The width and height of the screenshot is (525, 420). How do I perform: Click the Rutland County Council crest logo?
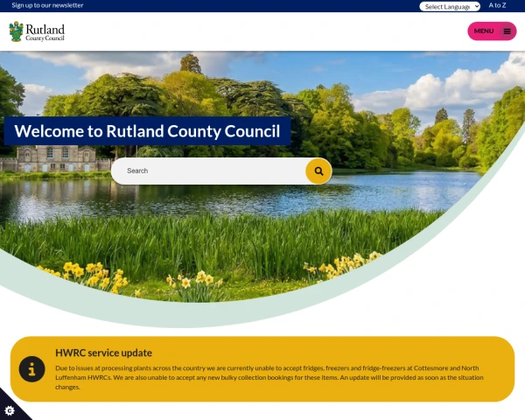[37, 31]
